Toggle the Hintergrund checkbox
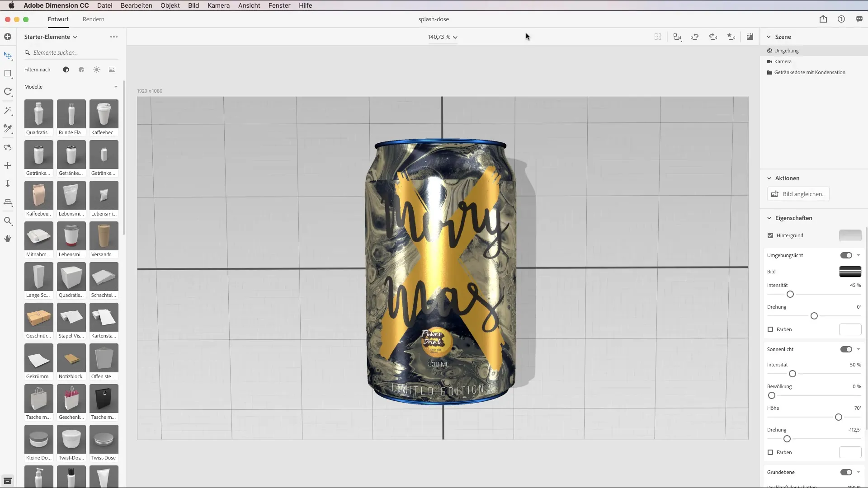Image resolution: width=868 pixels, height=488 pixels. coord(770,235)
